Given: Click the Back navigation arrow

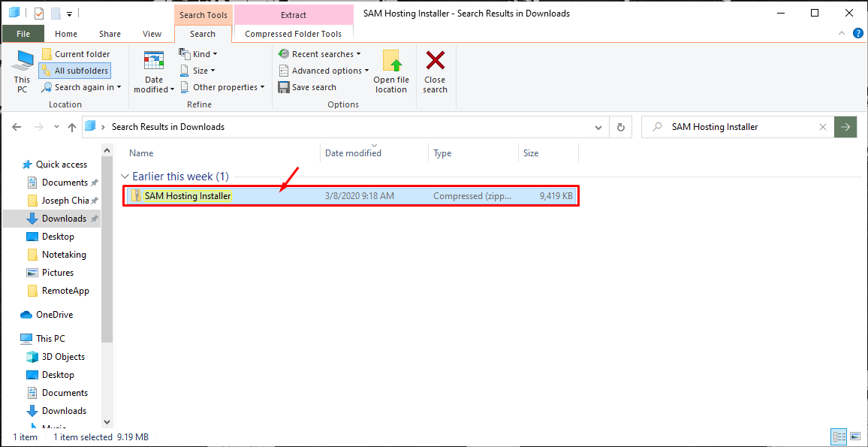Looking at the screenshot, I should 17,127.
